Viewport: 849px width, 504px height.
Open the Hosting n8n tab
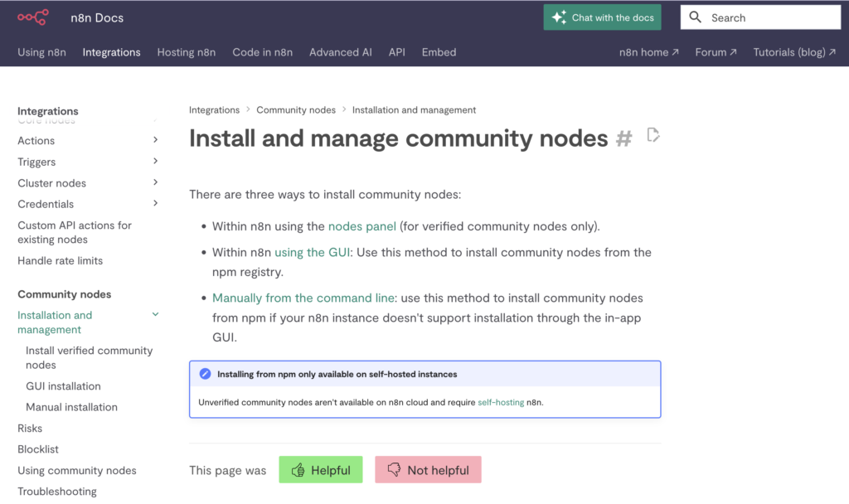click(x=187, y=52)
